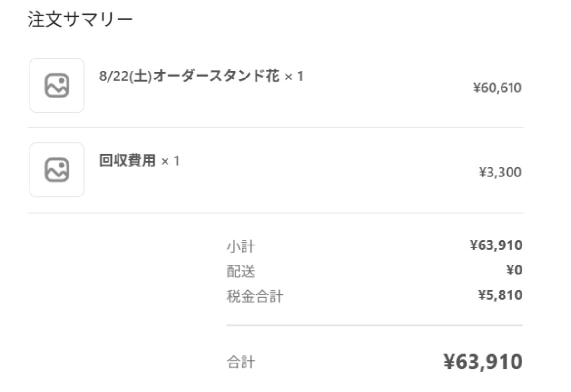Click the ¥3,300 collection fee price
571x392 pixels.
tap(500, 172)
